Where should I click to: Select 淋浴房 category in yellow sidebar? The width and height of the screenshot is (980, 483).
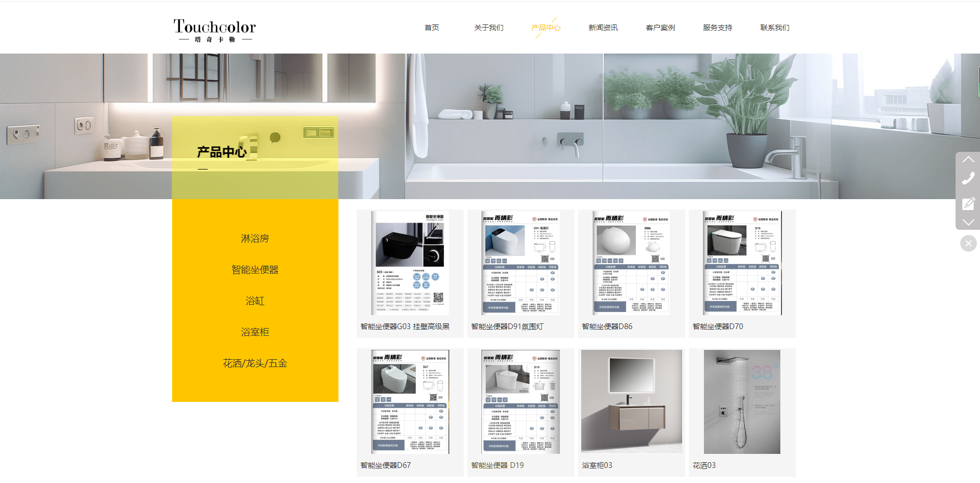255,239
